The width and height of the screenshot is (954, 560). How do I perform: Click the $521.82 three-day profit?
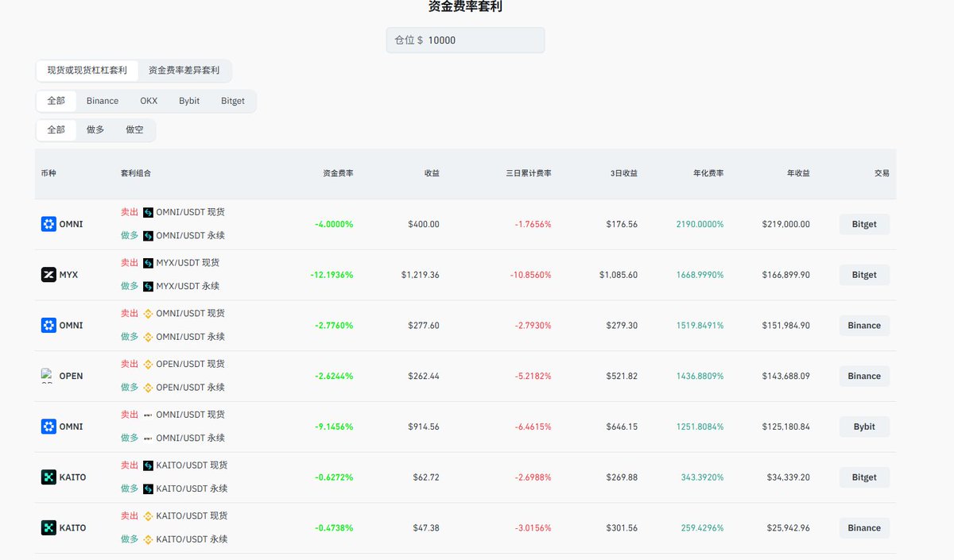(621, 376)
